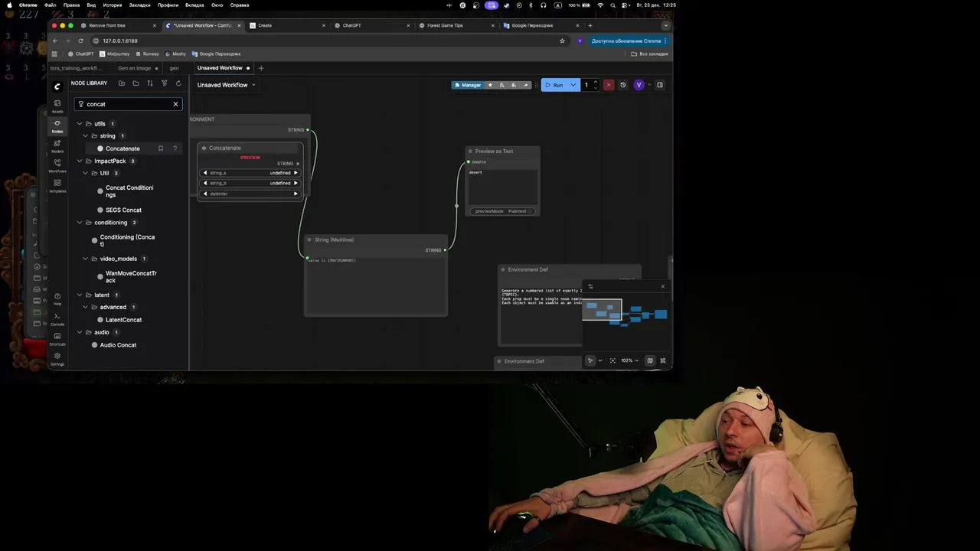Open the Assets sidebar panel

coord(57,106)
